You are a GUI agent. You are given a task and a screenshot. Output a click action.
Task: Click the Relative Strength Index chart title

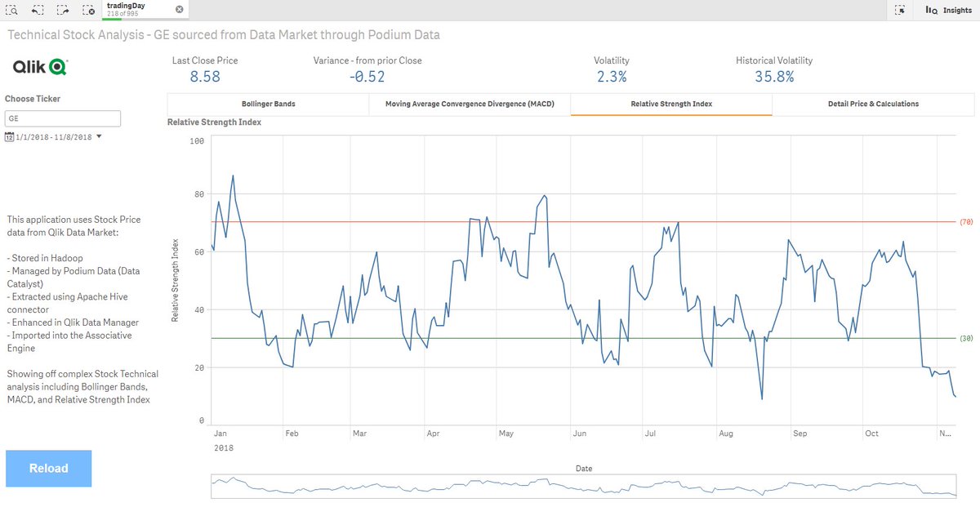pos(214,122)
